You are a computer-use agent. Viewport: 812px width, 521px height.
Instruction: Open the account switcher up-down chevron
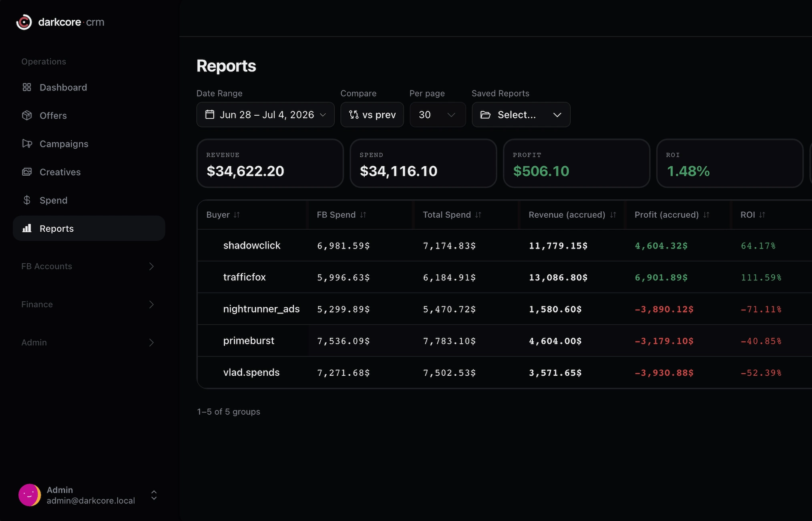(x=154, y=495)
